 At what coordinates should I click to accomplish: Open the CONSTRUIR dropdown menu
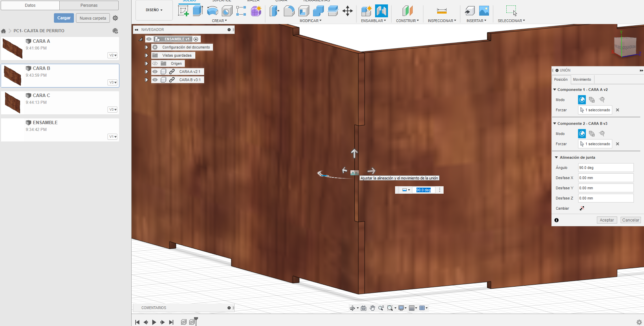407,21
